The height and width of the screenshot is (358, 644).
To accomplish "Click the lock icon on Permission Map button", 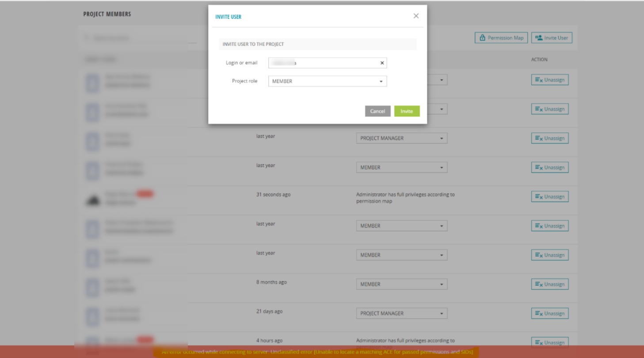I will coord(483,38).
